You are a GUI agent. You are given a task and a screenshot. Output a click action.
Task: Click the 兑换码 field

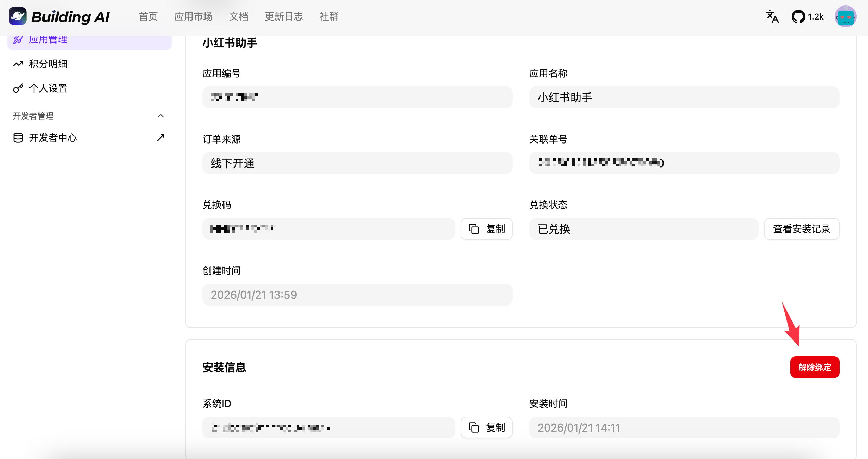(328, 229)
